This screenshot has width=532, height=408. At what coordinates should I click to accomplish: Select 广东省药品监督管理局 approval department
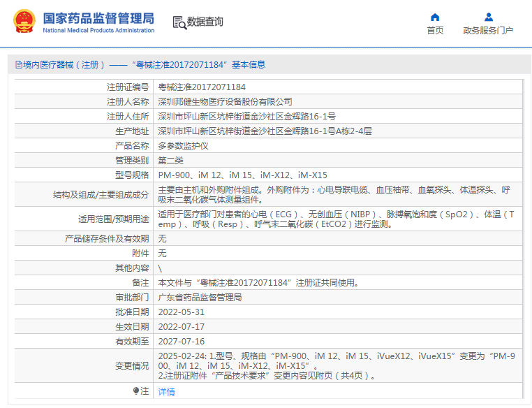200,298
